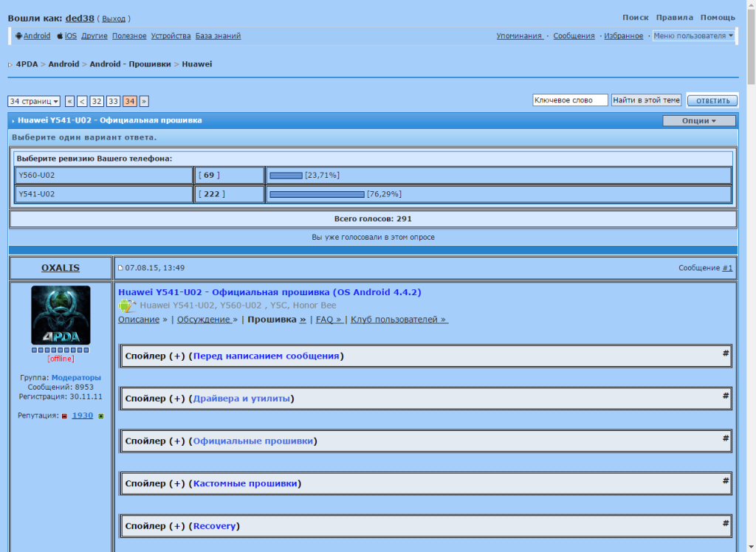Click the Поиск link

coord(636,18)
